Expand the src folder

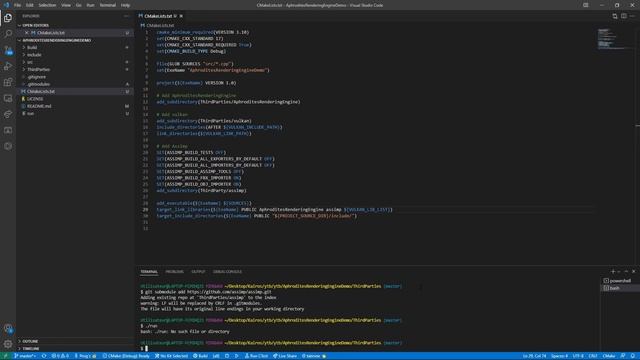[75, 62]
